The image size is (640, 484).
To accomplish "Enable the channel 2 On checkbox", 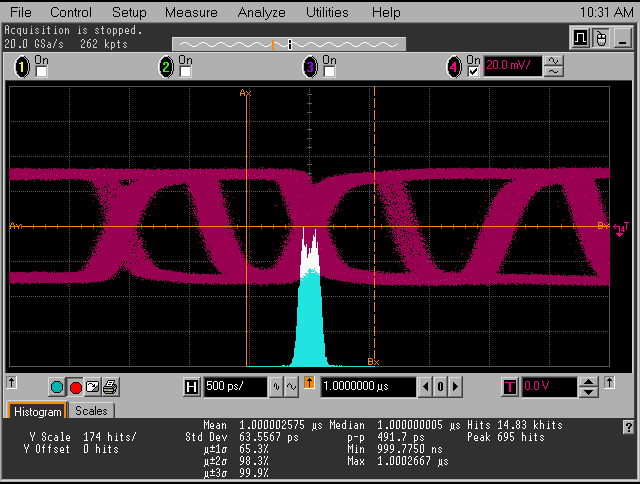I will (184, 72).
